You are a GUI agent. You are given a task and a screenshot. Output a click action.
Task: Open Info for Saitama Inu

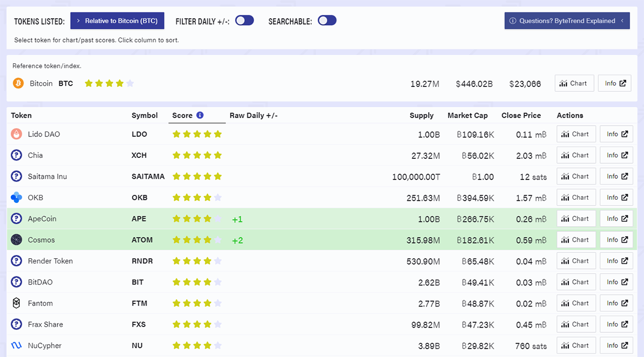[x=616, y=176]
